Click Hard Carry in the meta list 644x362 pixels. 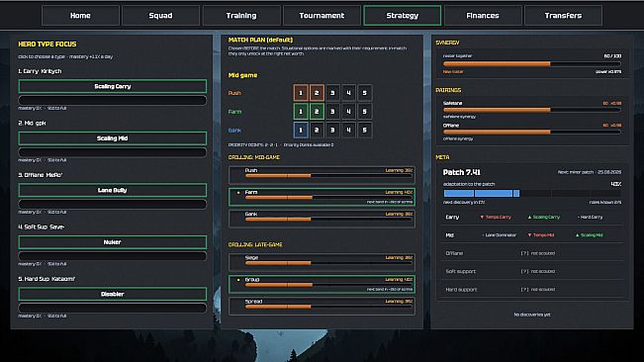coord(590,218)
